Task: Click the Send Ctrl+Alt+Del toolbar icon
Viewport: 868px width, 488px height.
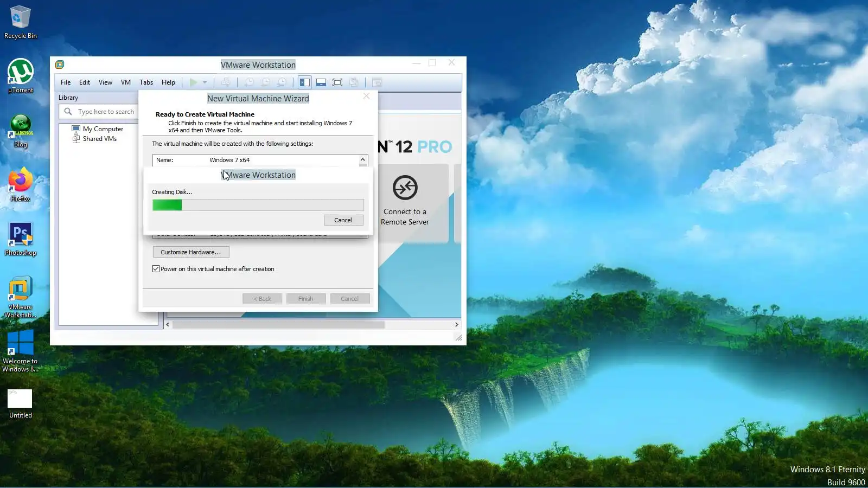Action: pos(226,82)
